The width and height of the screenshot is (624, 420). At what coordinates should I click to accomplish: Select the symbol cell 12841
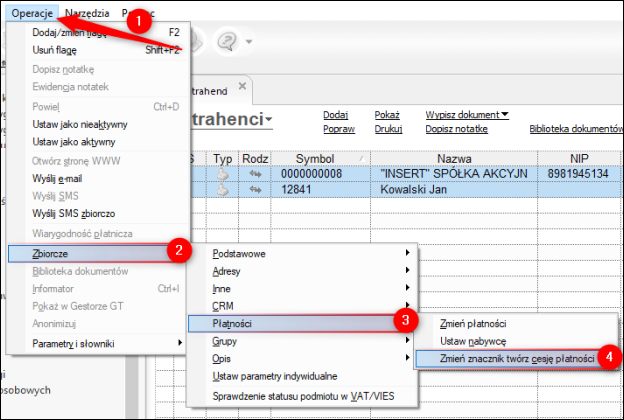320,189
